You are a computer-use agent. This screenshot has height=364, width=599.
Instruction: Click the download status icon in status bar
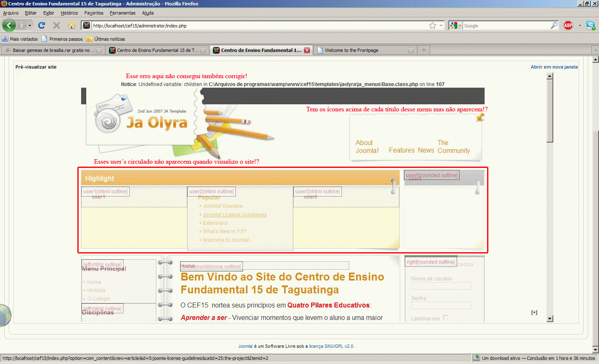[x=477, y=358]
